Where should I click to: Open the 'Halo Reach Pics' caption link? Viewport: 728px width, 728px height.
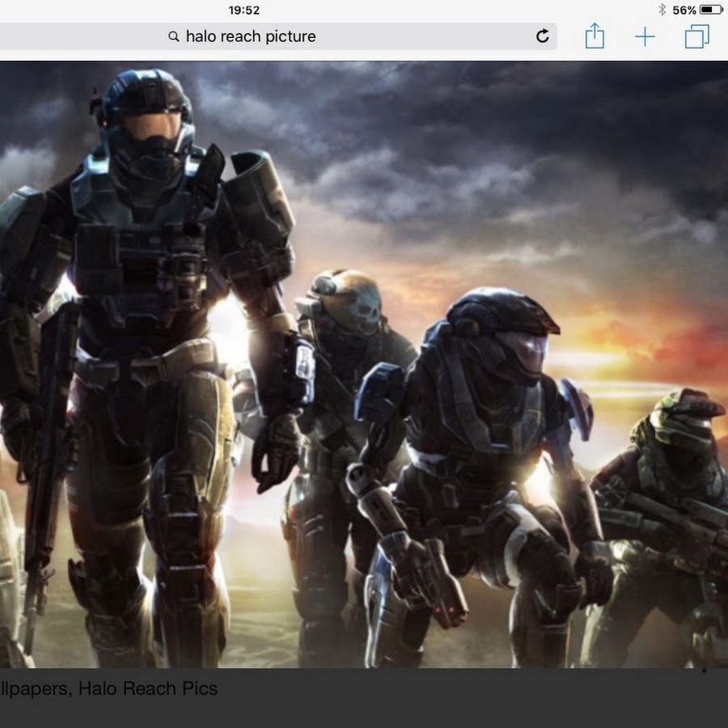[x=147, y=688]
